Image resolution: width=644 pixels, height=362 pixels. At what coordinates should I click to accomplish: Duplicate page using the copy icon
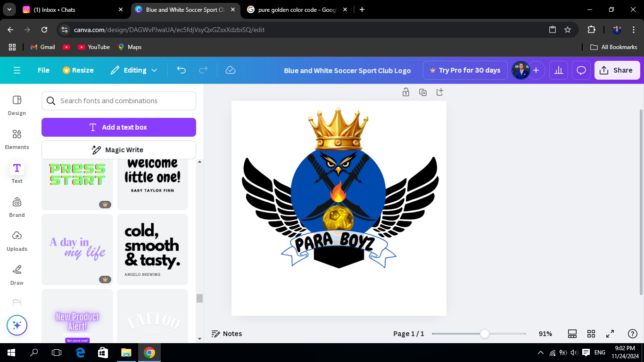click(x=423, y=92)
